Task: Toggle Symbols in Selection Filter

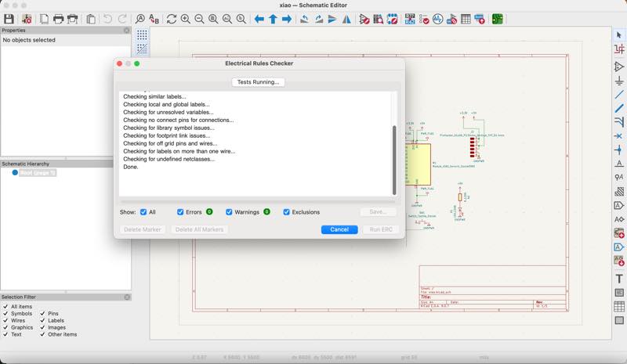Action: coord(5,314)
